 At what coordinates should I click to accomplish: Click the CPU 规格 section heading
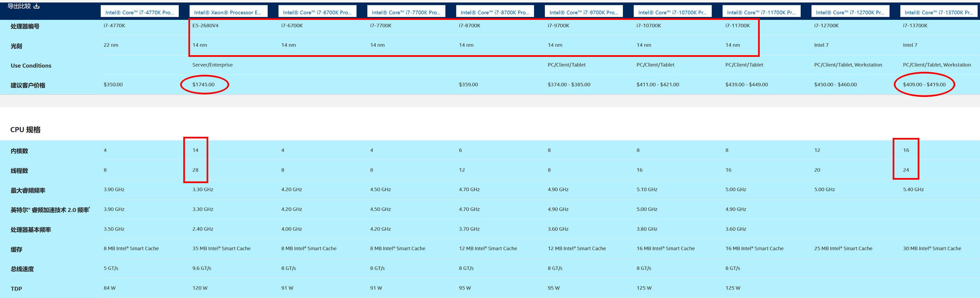coord(25,130)
